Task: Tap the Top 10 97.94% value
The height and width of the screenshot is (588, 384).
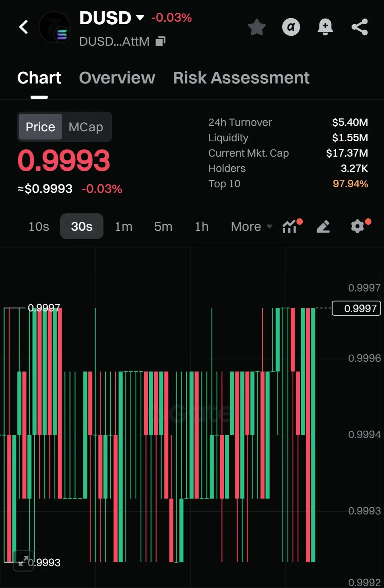Action: click(x=350, y=184)
